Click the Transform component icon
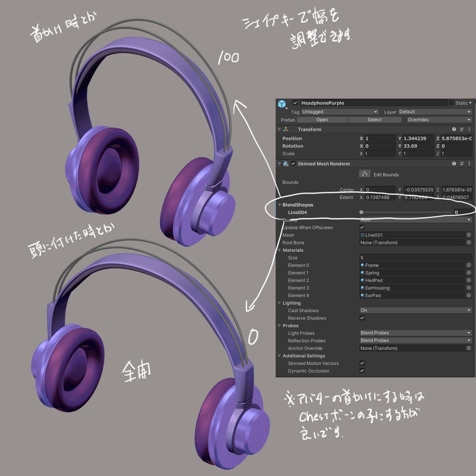The image size is (476, 476). click(286, 129)
